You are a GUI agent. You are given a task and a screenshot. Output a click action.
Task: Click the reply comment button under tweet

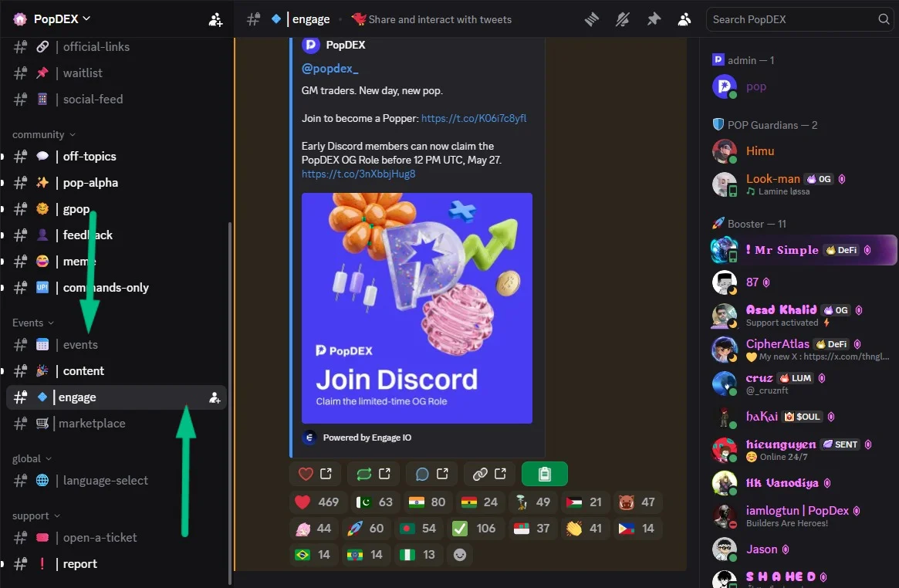431,474
